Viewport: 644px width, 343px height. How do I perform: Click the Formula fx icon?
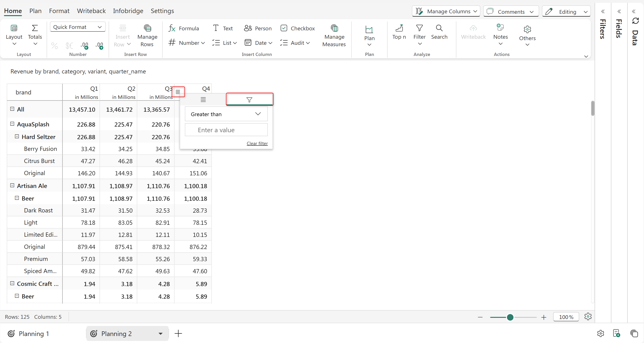(x=172, y=28)
